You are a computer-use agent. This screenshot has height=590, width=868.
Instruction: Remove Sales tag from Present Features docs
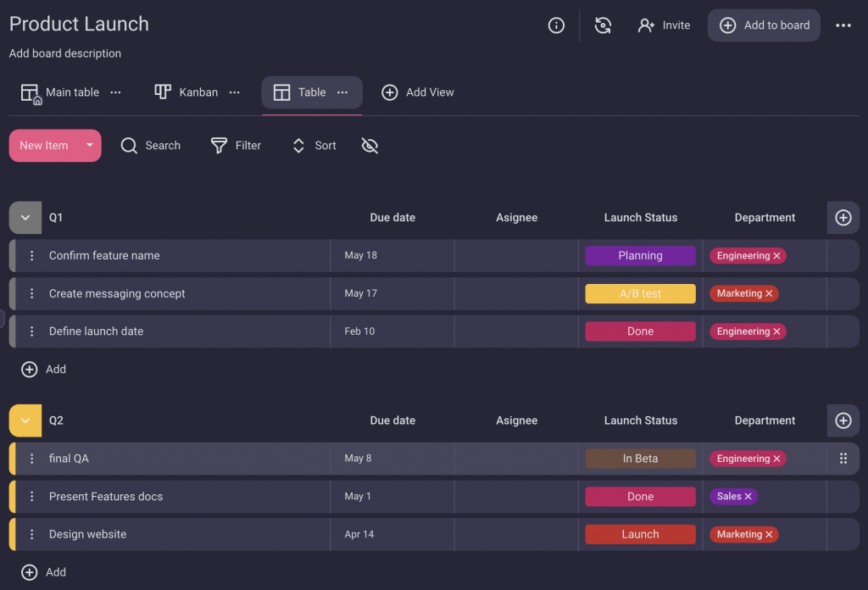pyautogui.click(x=748, y=497)
